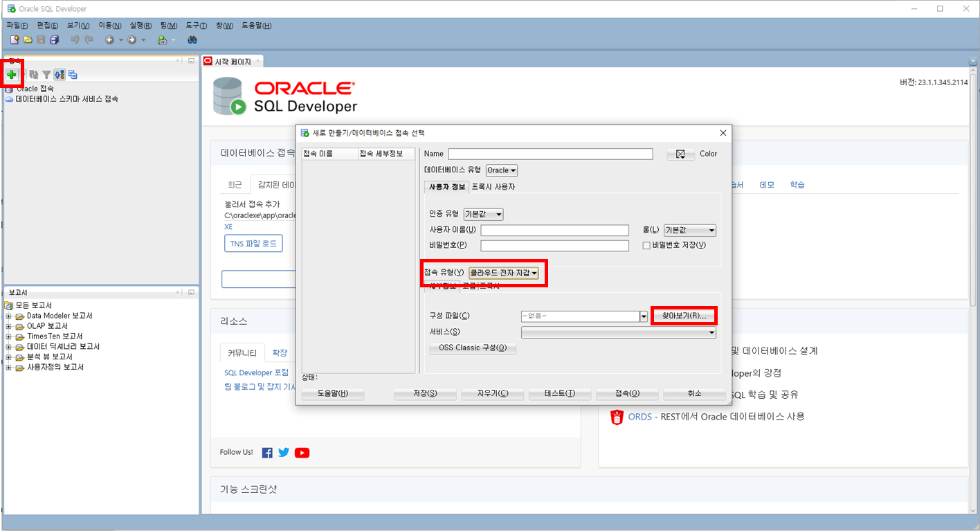Click the 사용자 이름 input field
Screen dimensions: 980x531
pos(554,230)
